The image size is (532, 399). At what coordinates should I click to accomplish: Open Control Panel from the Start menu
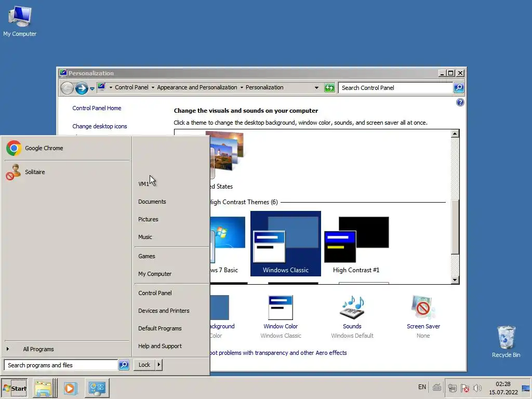pyautogui.click(x=171, y=293)
